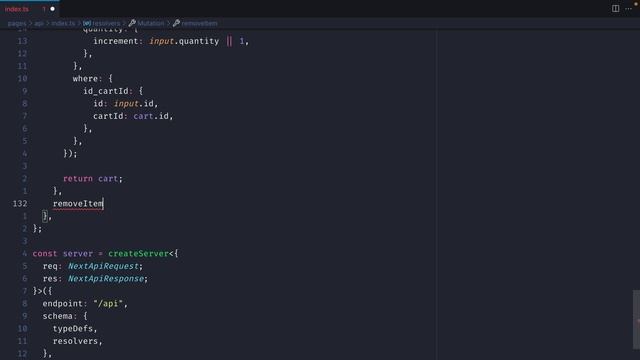The height and width of the screenshot is (360, 640).
Task: Click the underlined 'removeItem' text
Action: click(x=78, y=203)
